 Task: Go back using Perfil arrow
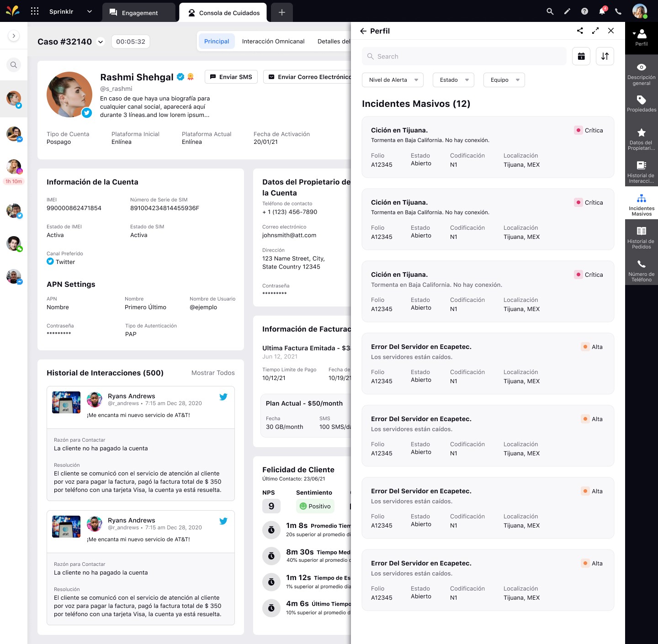coord(363,31)
